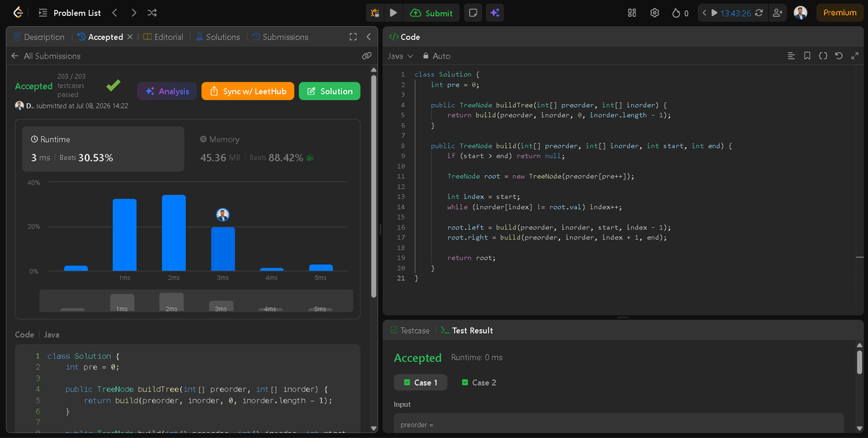Viewport: 868px width, 438px height.
Task: Switch to the Testcase tab
Action: pyautogui.click(x=410, y=331)
